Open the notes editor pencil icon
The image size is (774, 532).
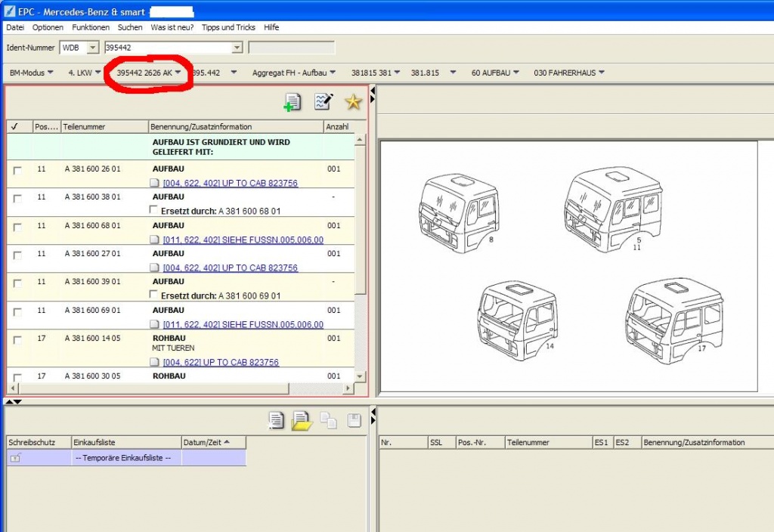[324, 102]
